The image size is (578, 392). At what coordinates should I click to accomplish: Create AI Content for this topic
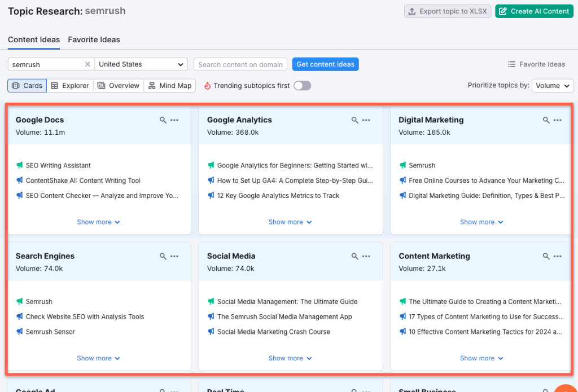534,11
